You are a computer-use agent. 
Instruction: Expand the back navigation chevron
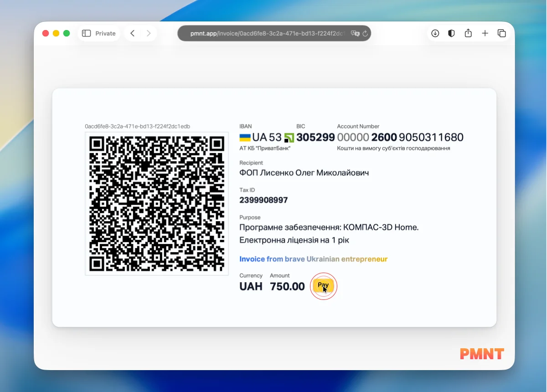click(x=132, y=33)
